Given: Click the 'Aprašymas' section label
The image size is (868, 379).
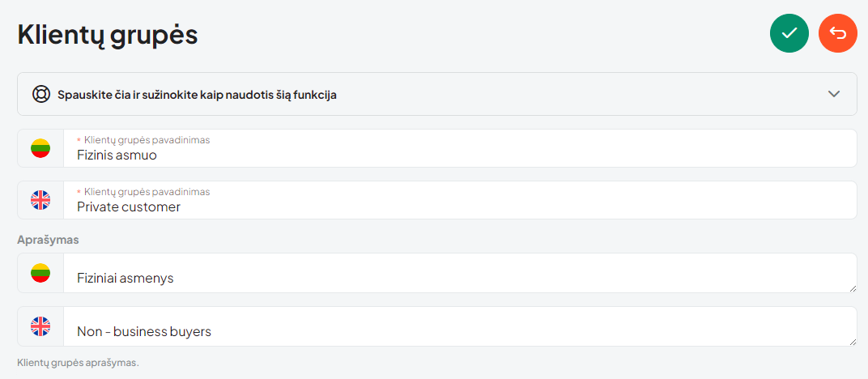Looking at the screenshot, I should pos(48,241).
